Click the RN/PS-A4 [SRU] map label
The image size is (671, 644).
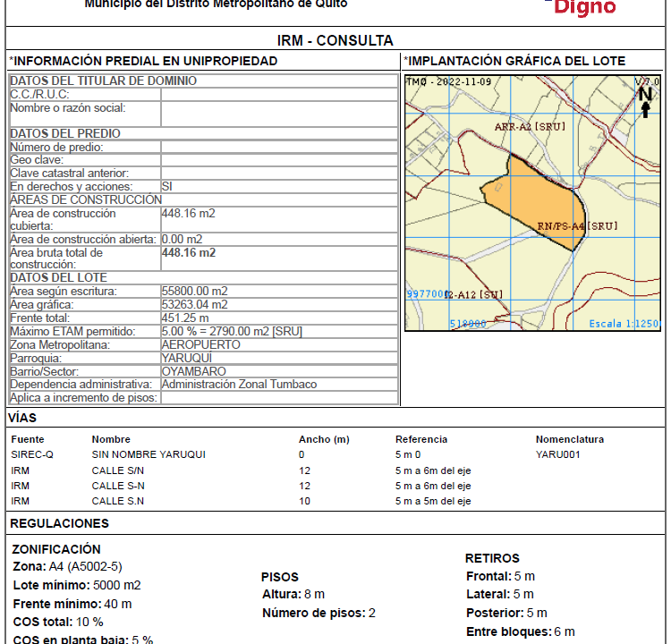click(x=577, y=226)
